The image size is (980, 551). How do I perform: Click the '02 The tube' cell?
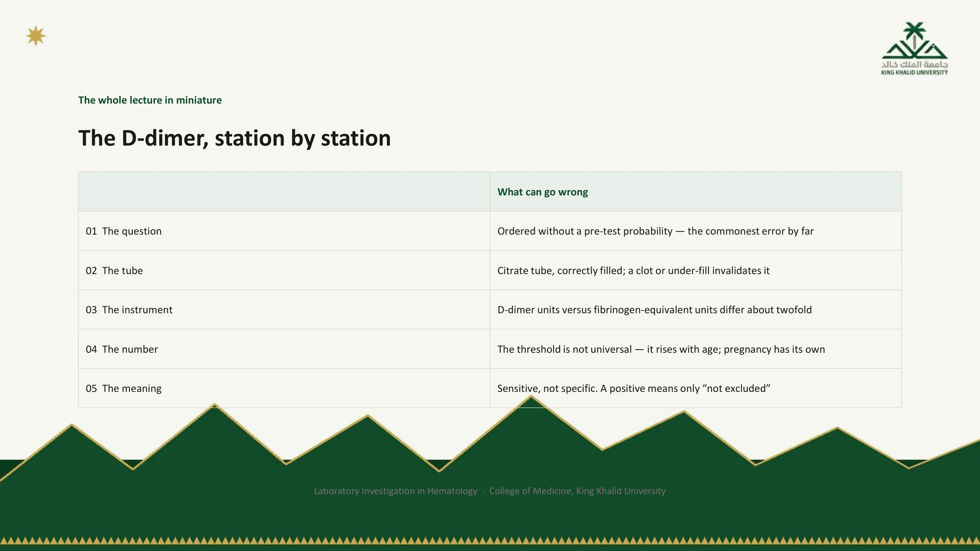tap(284, 271)
